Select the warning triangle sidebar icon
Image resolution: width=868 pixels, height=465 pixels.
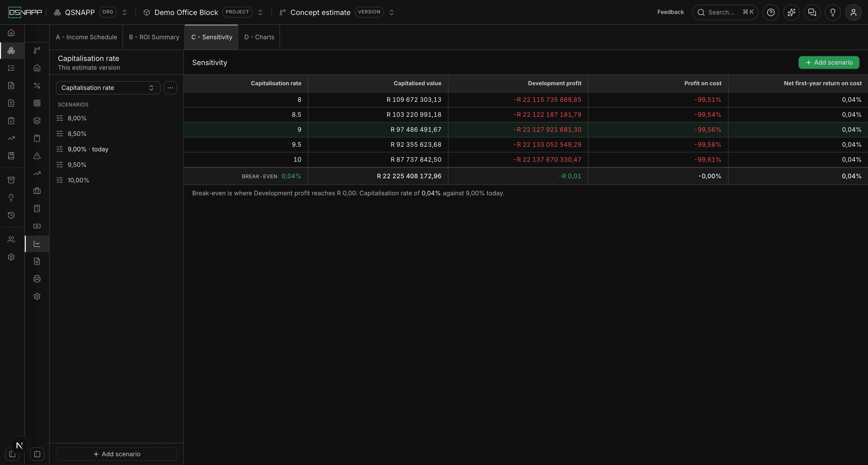[x=37, y=156]
